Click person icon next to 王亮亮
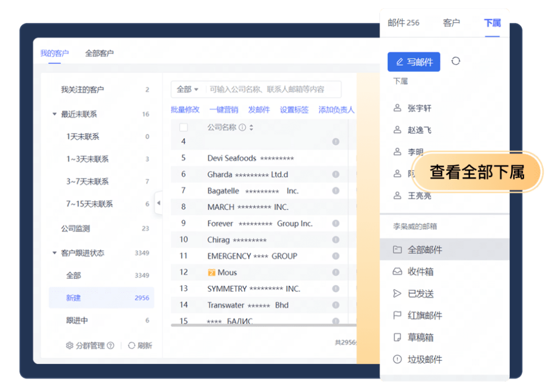Viewport: 548px width, 392px height. [398, 196]
